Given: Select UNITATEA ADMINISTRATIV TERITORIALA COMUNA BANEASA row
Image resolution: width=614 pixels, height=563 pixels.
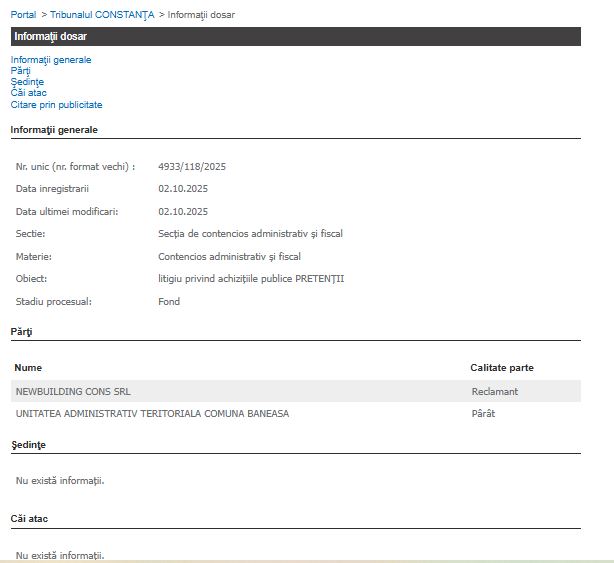Looking at the screenshot, I should [152, 413].
